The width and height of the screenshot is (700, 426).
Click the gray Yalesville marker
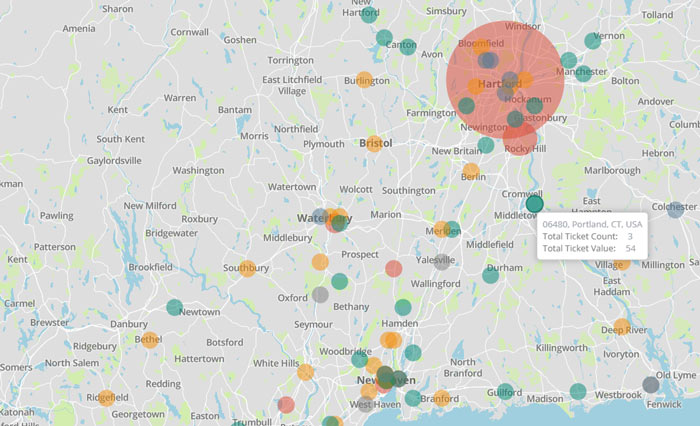[x=442, y=262]
